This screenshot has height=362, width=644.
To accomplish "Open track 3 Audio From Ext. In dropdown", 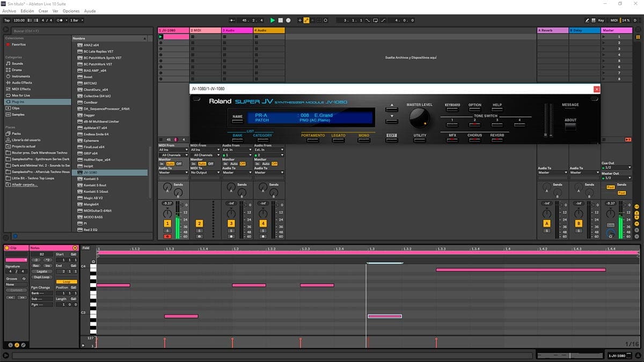I will point(237,150).
